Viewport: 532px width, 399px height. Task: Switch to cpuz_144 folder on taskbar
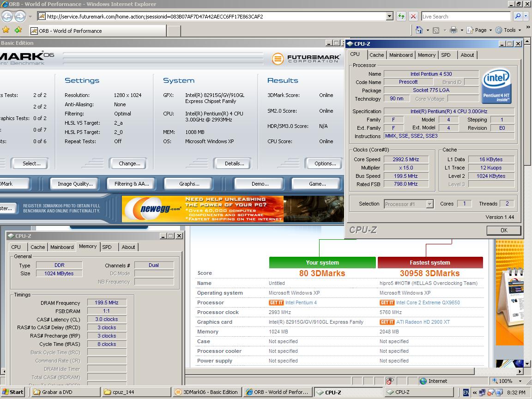click(136, 392)
